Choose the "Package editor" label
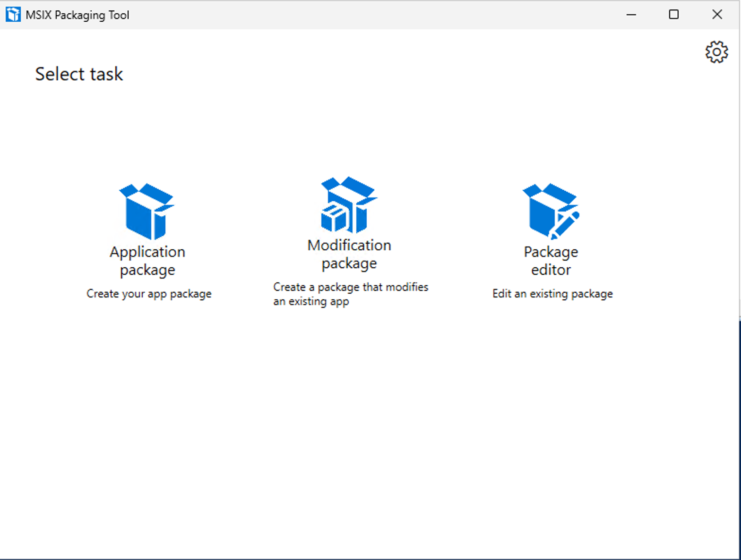The height and width of the screenshot is (560, 741). coord(551,261)
